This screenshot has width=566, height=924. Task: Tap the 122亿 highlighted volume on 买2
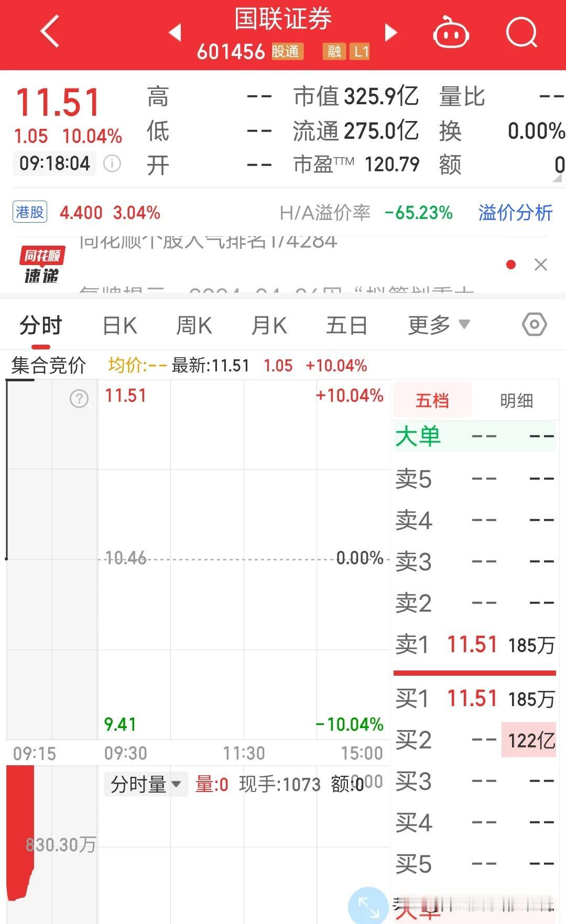click(529, 740)
